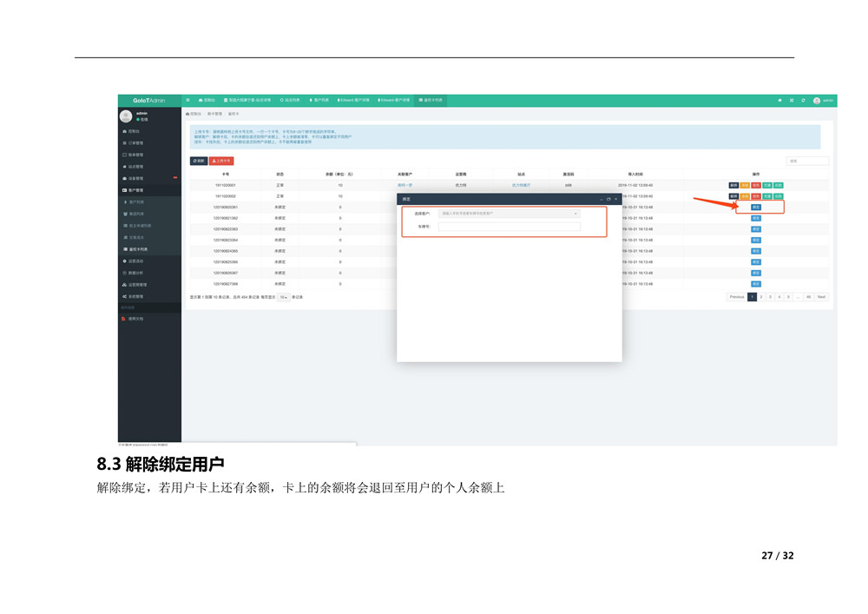868x614 pixels.
Task: Open the 选择客户 dropdown in dialog
Action: [509, 213]
